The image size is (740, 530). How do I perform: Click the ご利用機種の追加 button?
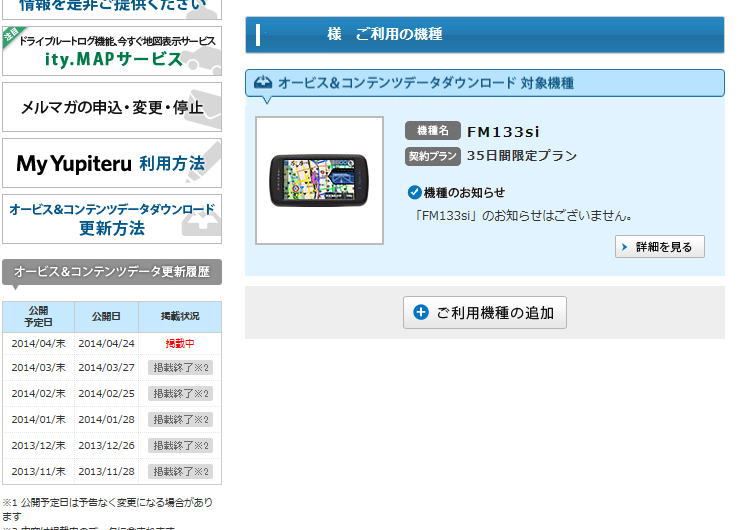[x=485, y=312]
